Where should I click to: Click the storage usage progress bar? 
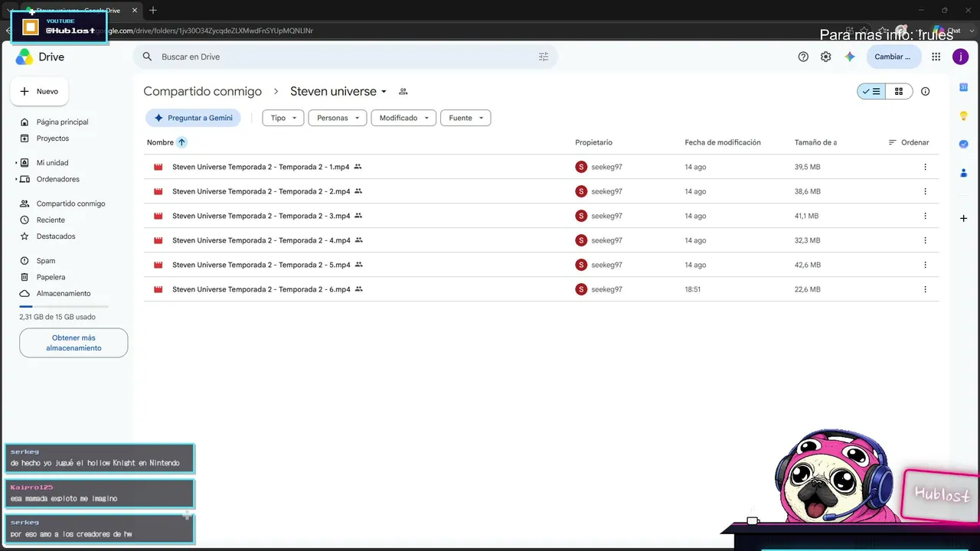pos(64,306)
